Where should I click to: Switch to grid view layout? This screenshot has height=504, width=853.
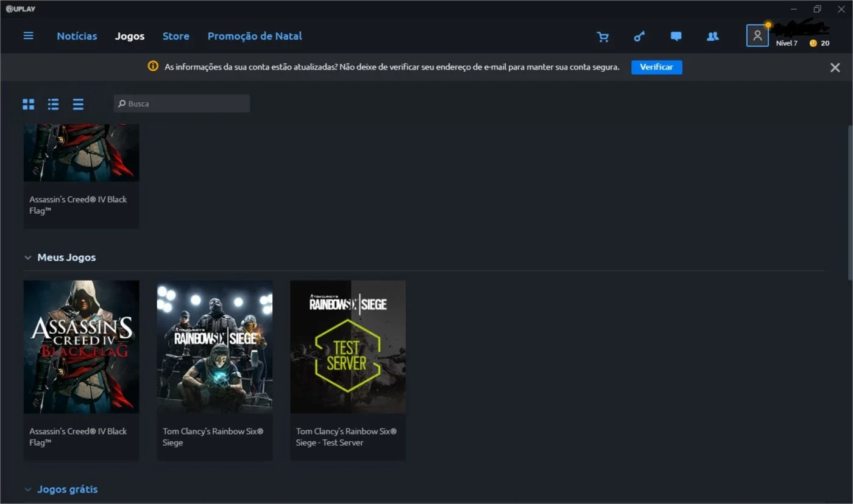coord(29,104)
